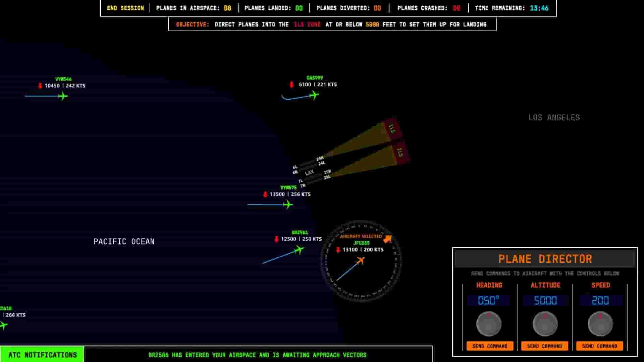This screenshot has width=644, height=362.
Task: Click the altitude field showing 5000
Action: 545,301
